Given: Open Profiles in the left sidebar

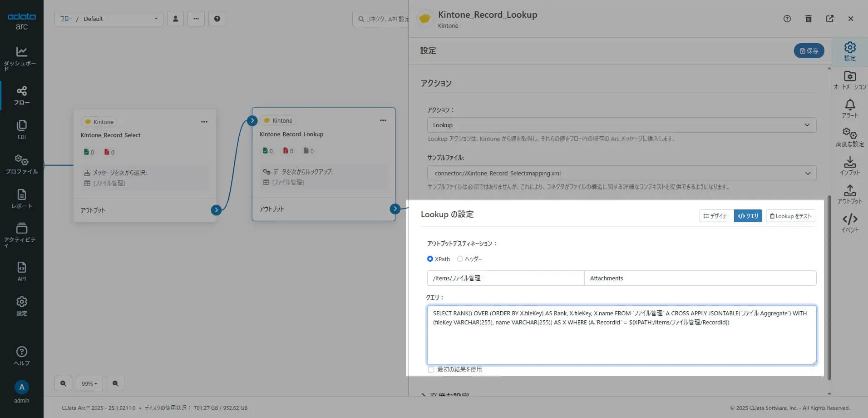Looking at the screenshot, I should pyautogui.click(x=21, y=164).
